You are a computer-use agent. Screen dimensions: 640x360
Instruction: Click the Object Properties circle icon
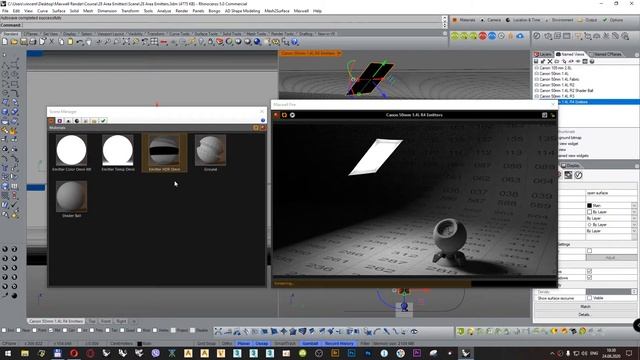tap(578, 175)
